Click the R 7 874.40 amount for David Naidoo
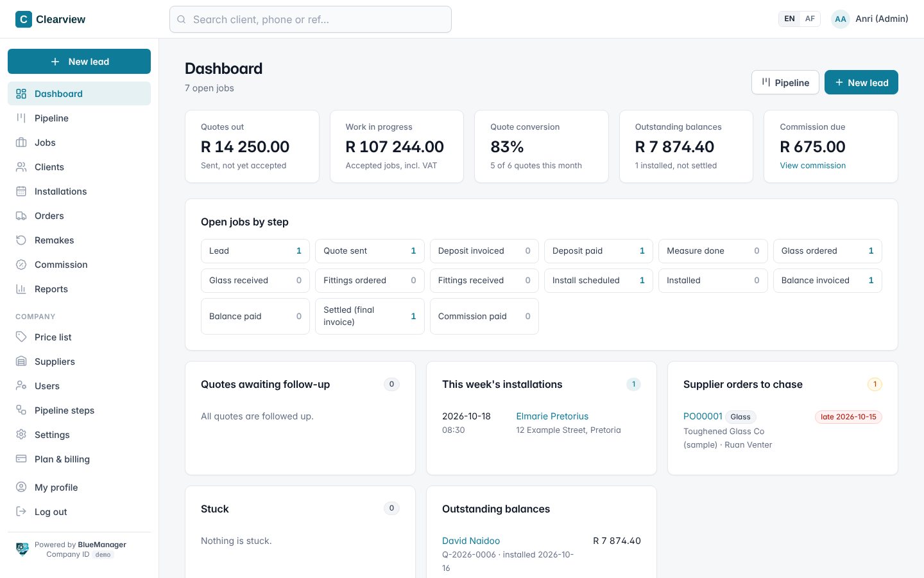Screen dimensions: 924x578 pos(617,541)
